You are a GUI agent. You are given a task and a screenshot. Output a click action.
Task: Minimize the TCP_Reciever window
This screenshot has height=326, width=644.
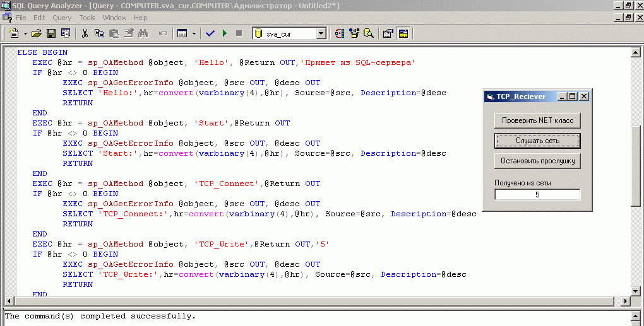point(563,96)
